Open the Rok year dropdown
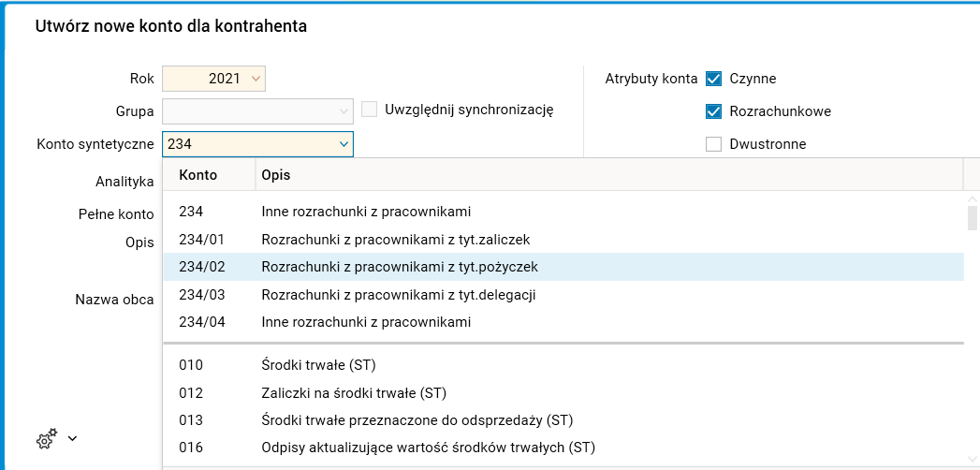Image resolution: width=980 pixels, height=470 pixels. point(256,79)
